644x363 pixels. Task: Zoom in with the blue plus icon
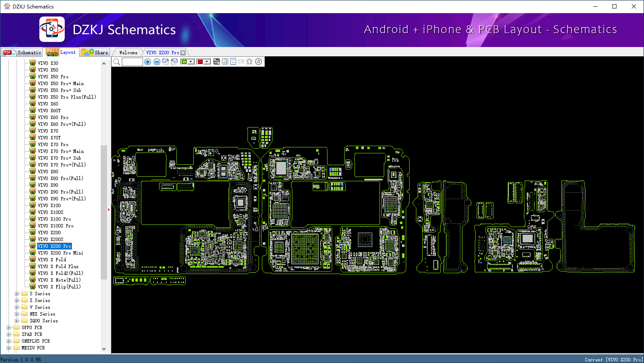pos(148,62)
